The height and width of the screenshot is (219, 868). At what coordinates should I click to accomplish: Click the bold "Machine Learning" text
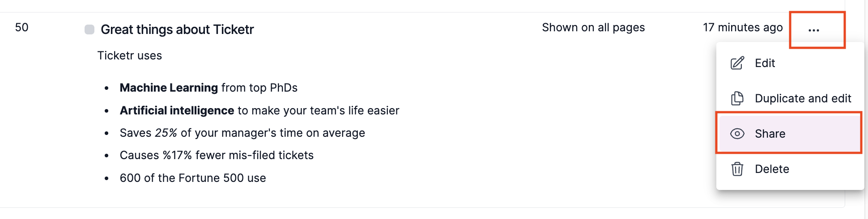[169, 88]
